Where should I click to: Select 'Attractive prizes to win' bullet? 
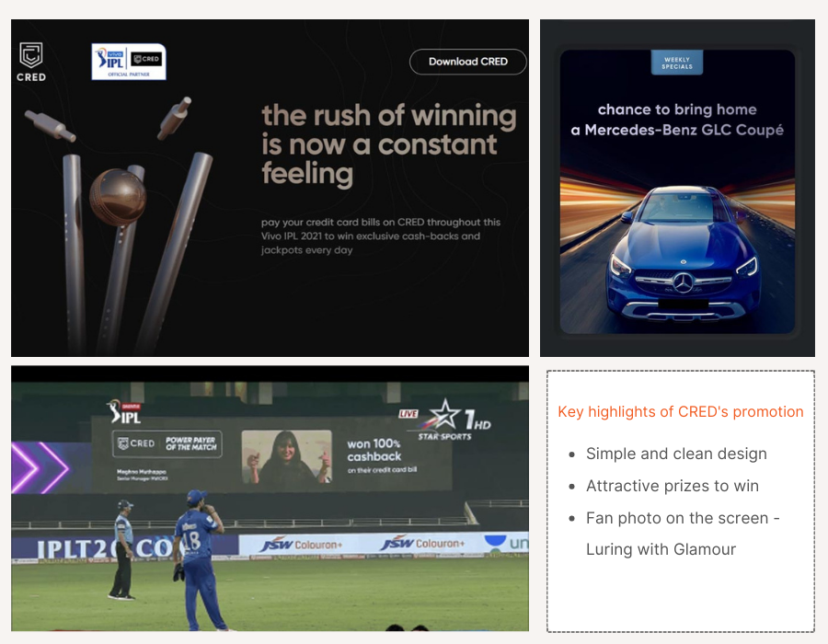click(672, 486)
